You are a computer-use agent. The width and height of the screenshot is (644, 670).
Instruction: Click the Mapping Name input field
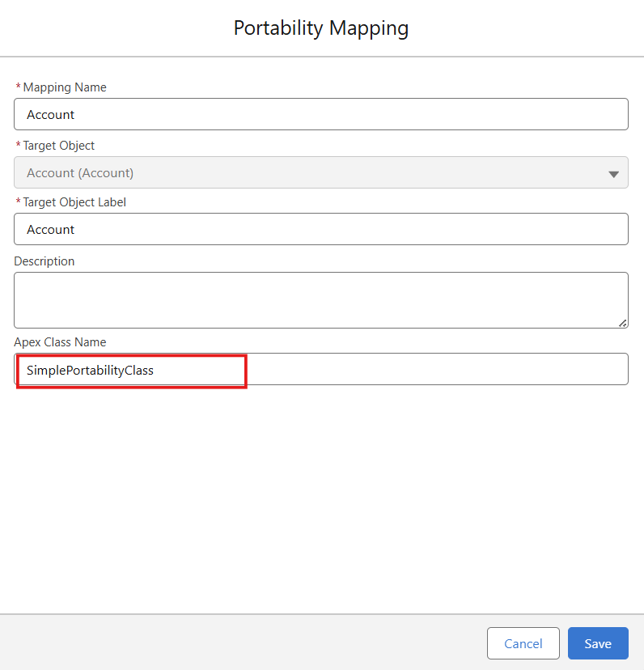[x=320, y=114]
